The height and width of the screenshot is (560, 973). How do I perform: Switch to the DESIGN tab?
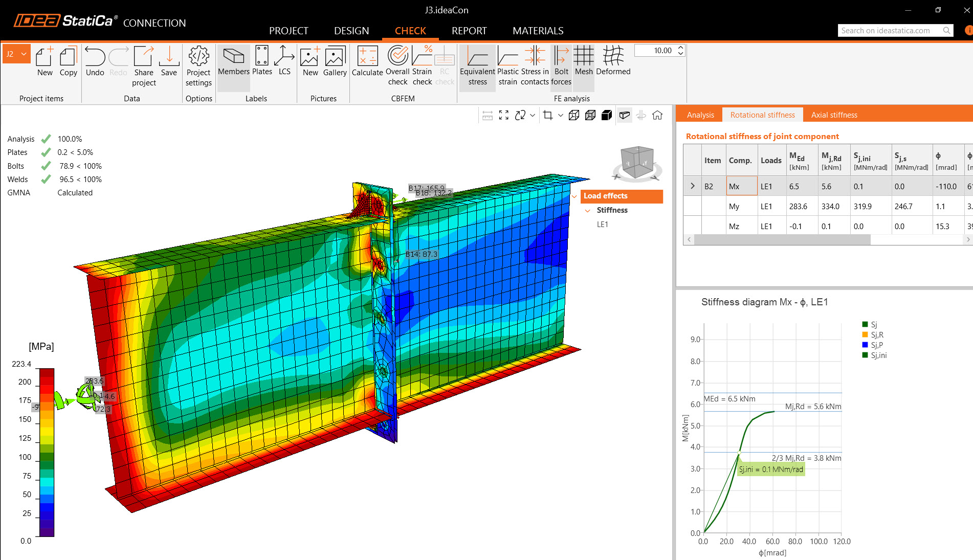351,31
